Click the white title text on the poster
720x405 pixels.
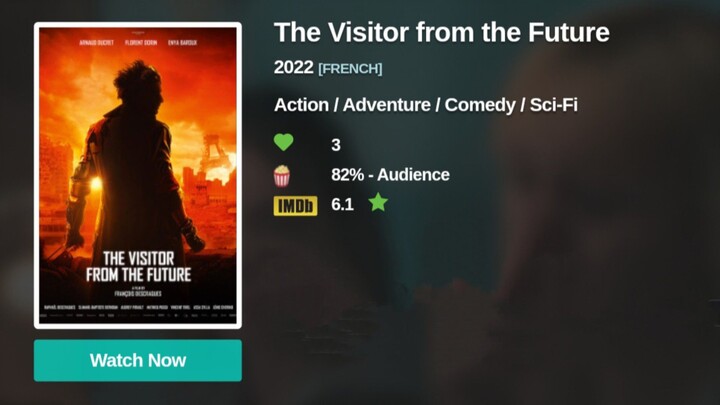tap(137, 264)
